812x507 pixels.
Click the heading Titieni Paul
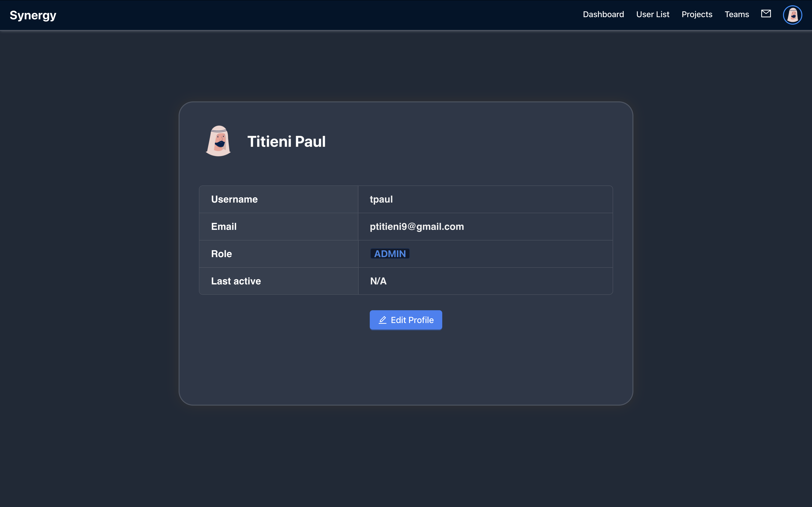[287, 141]
